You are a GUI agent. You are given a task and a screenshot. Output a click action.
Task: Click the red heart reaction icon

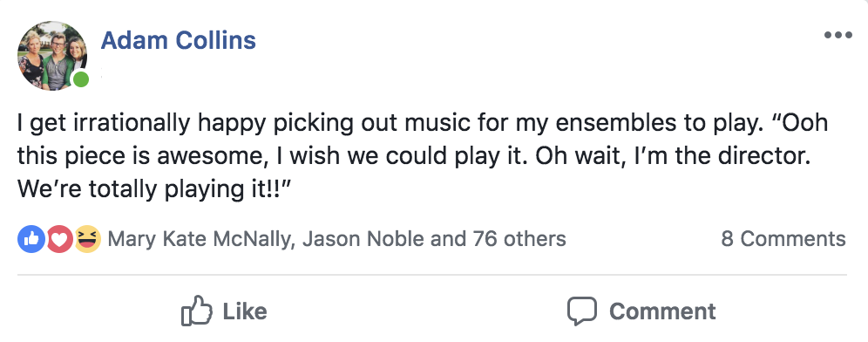point(59,239)
